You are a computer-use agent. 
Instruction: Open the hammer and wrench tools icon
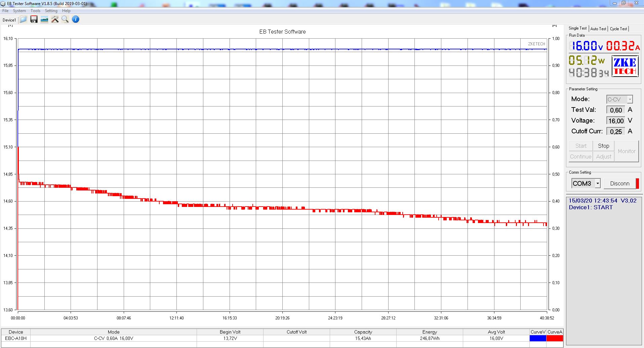(x=55, y=19)
